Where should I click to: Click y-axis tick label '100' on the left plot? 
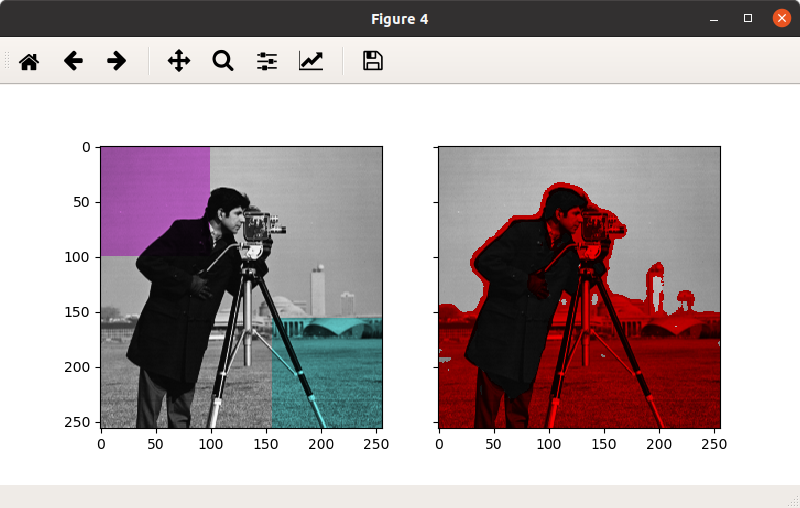[x=77, y=257]
